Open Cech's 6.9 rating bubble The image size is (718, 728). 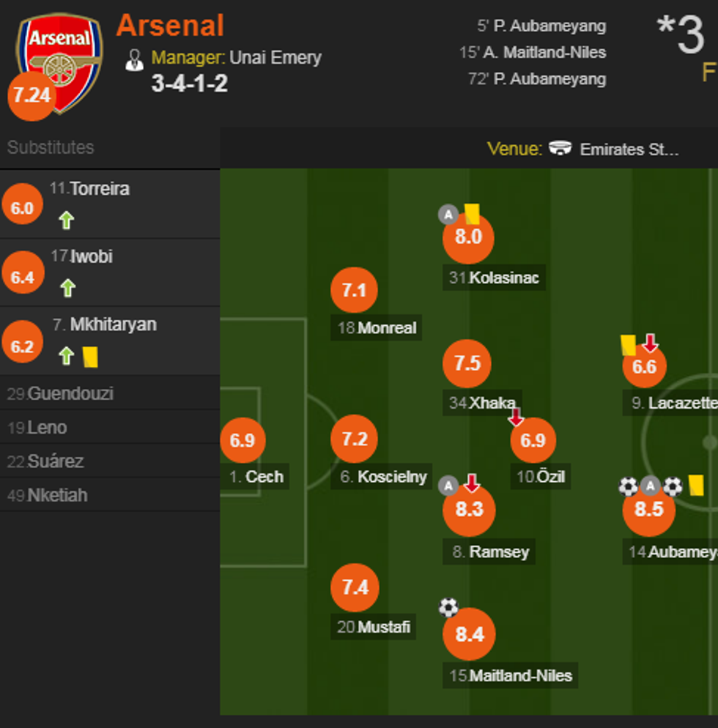point(243,440)
